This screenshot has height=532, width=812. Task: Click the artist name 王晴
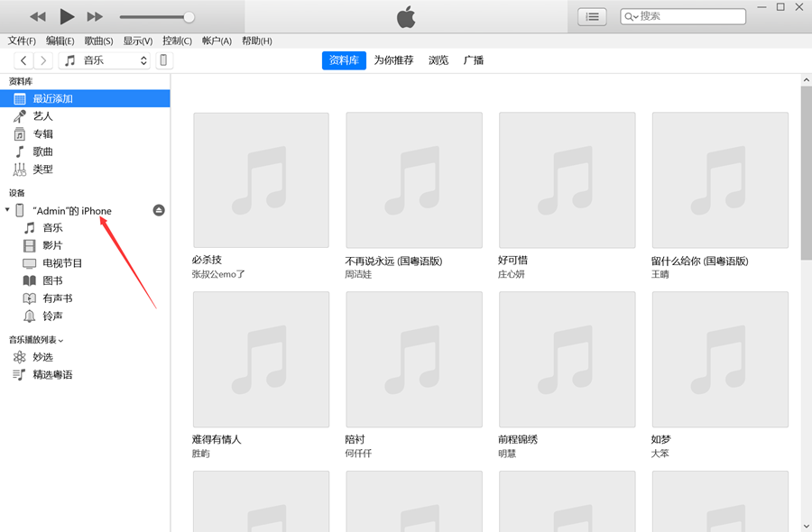[x=660, y=274]
